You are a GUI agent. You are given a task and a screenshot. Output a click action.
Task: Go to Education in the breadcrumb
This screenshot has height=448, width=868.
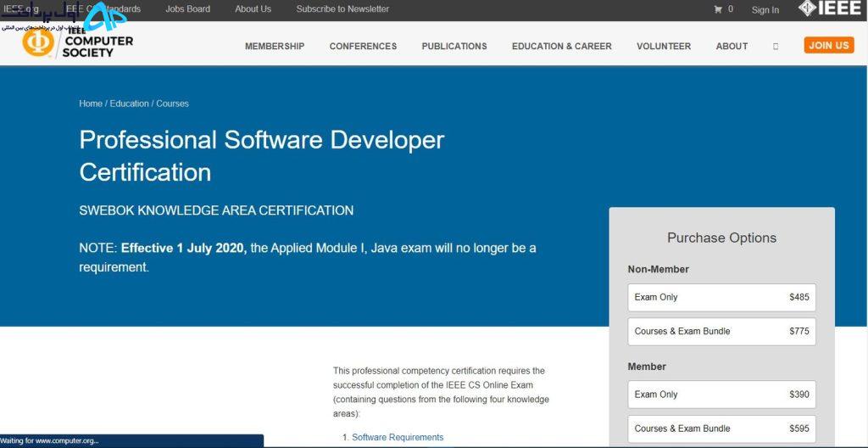[130, 104]
